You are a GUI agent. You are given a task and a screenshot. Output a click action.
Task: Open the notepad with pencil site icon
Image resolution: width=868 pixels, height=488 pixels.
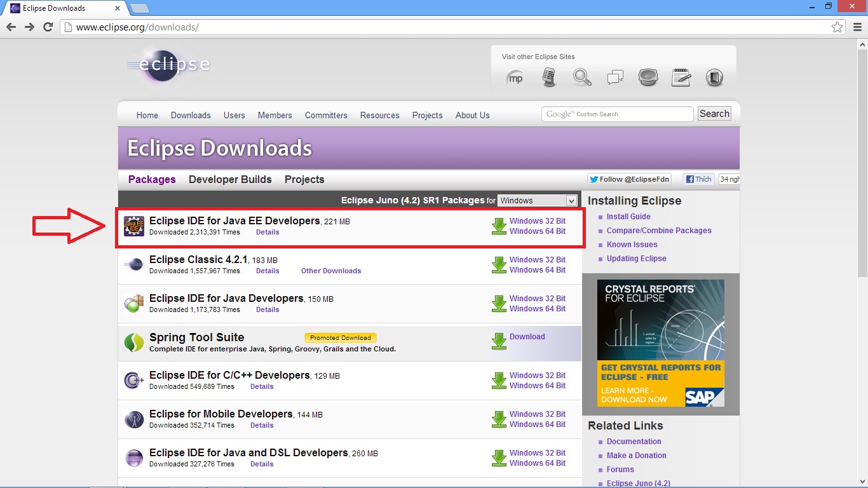point(681,78)
